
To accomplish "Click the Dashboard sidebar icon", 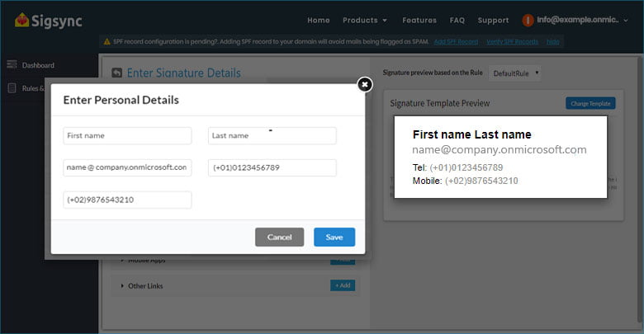I will [x=12, y=65].
